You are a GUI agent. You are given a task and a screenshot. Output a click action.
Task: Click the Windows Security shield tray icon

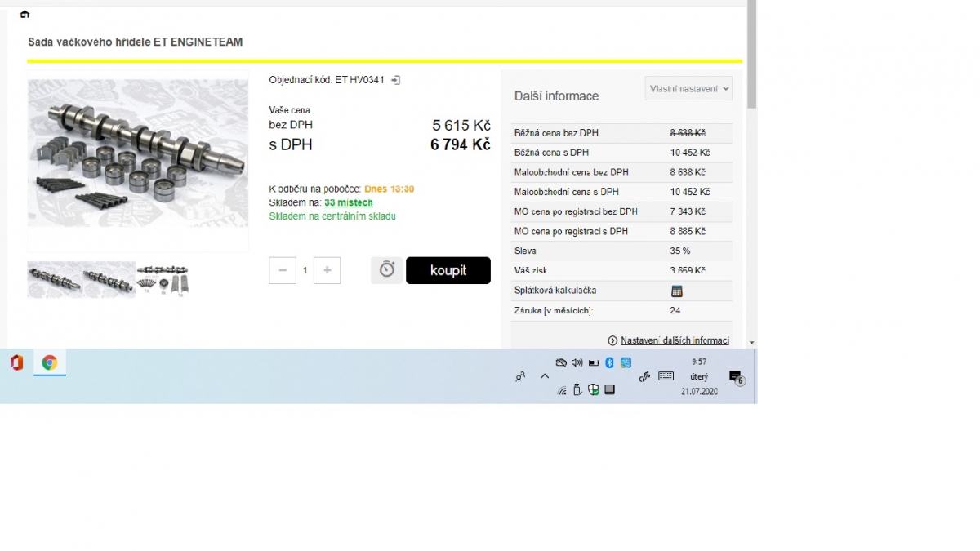pyautogui.click(x=594, y=390)
